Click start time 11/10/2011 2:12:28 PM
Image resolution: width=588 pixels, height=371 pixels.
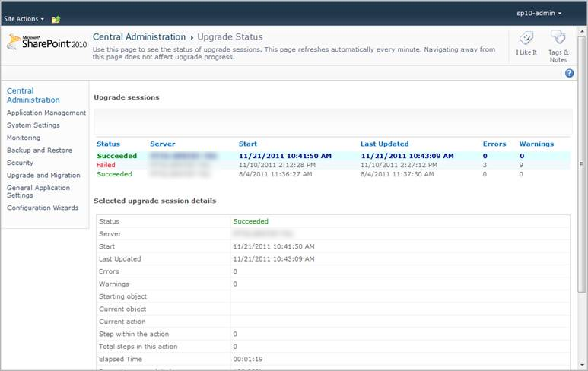pyautogui.click(x=277, y=165)
